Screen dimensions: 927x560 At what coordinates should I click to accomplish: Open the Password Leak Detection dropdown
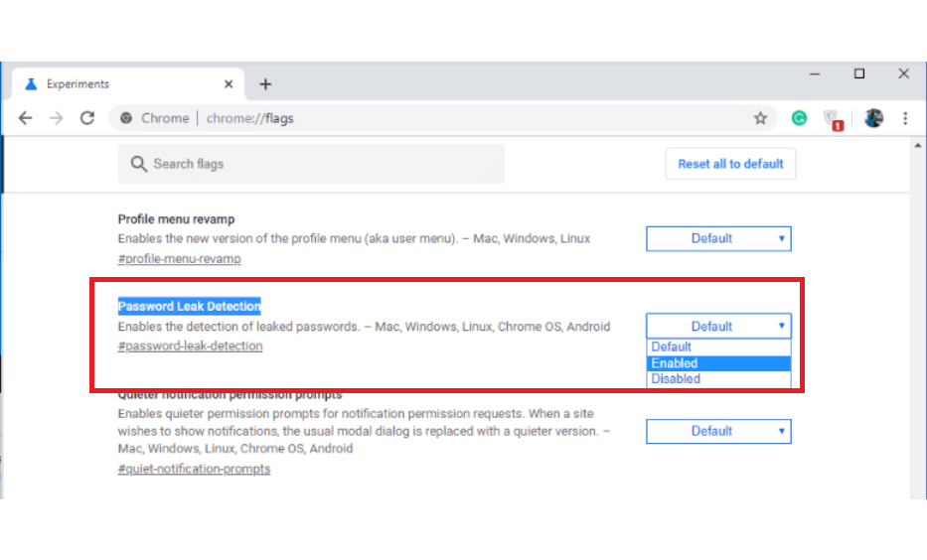[x=718, y=326]
